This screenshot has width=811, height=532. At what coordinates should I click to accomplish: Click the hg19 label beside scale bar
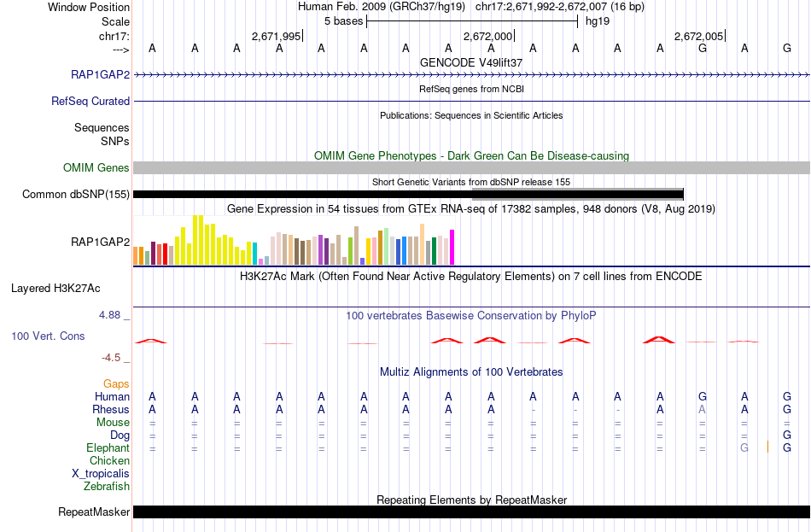tap(598, 21)
